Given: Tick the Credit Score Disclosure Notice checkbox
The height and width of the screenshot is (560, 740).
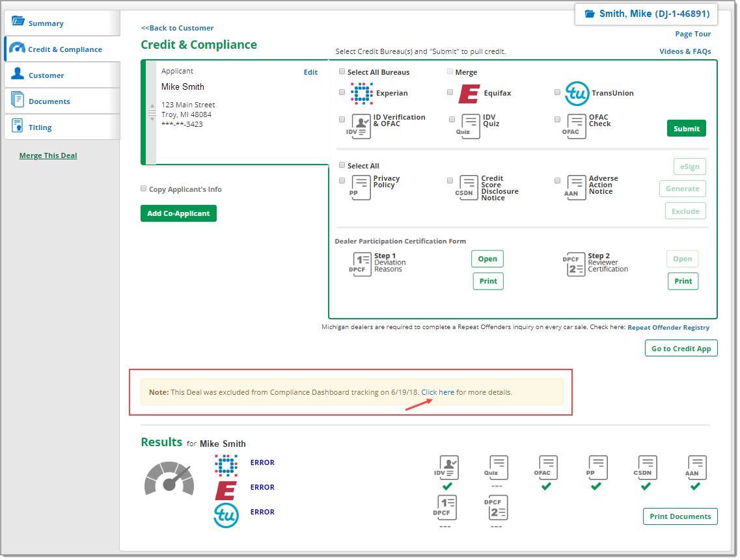Looking at the screenshot, I should [x=450, y=181].
